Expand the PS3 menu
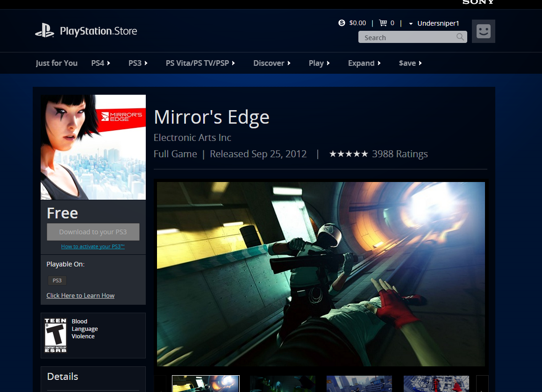The image size is (542, 392). coord(138,63)
